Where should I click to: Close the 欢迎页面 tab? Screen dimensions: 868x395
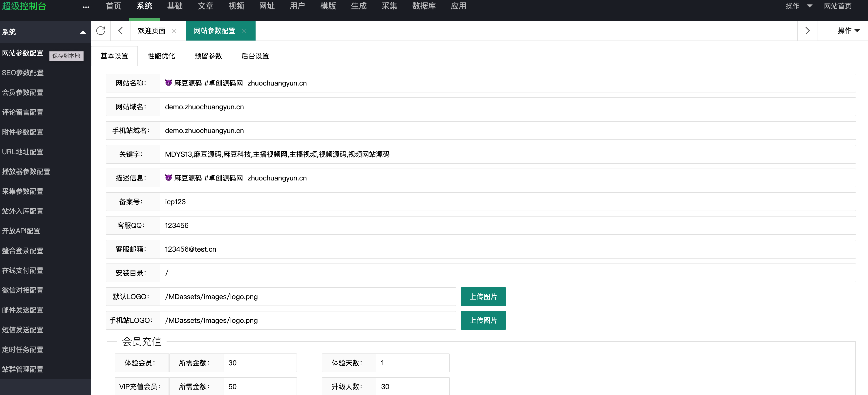(x=174, y=31)
